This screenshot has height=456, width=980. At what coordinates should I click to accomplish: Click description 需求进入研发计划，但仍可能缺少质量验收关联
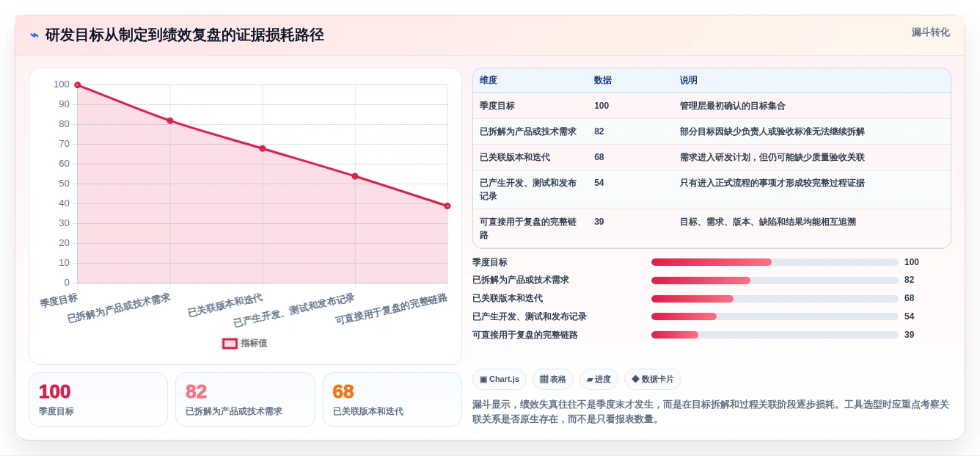pos(772,157)
